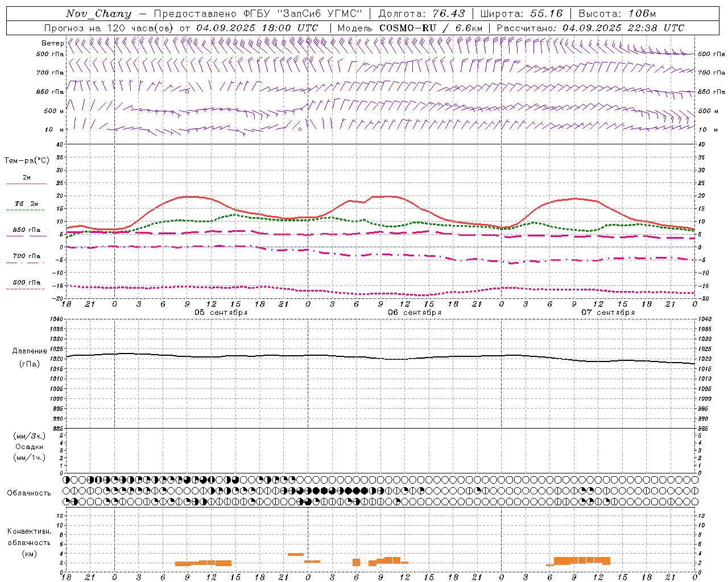The height and width of the screenshot is (582, 728).
Task: Select the 'Широта: 55.16' header value
Action: pos(522,14)
